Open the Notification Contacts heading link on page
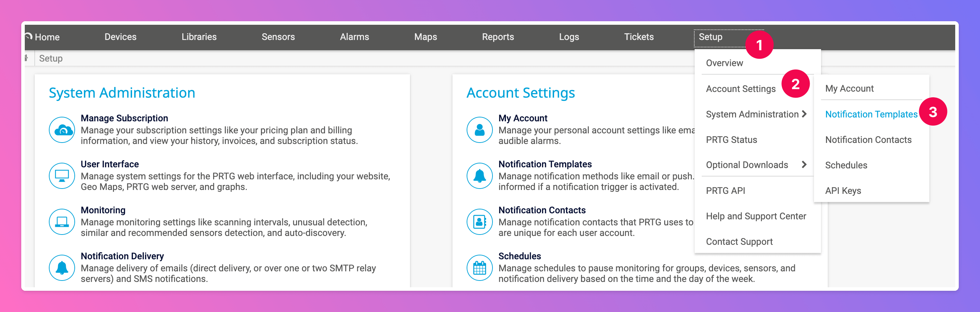The width and height of the screenshot is (980, 312). tap(542, 210)
